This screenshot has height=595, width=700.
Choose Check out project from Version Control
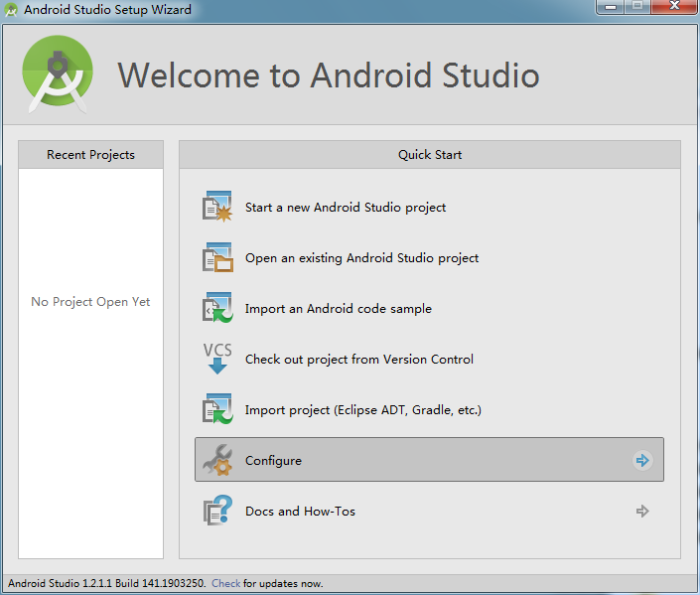[x=358, y=360]
